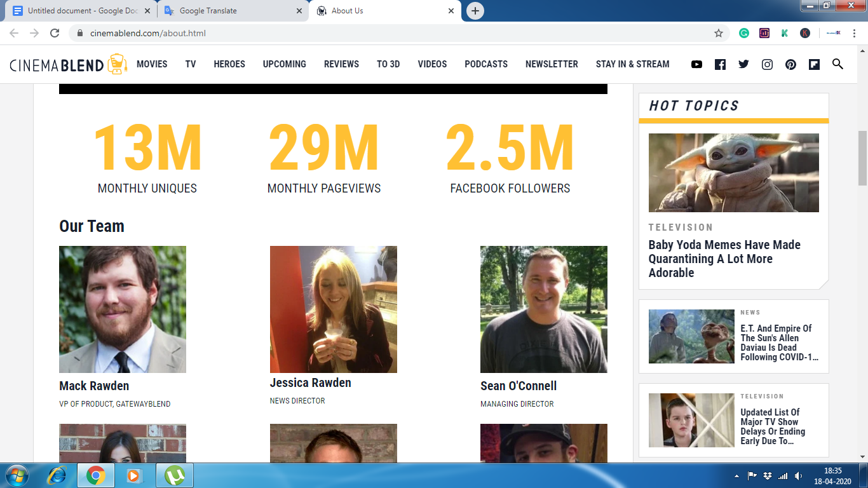Go to the VIDEOS section
The width and height of the screenshot is (868, 488).
432,64
